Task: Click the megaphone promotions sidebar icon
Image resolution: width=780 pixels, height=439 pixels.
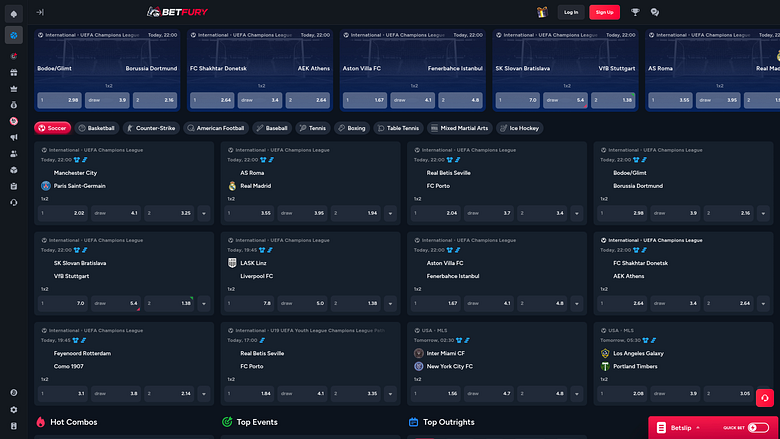Action: click(x=13, y=137)
